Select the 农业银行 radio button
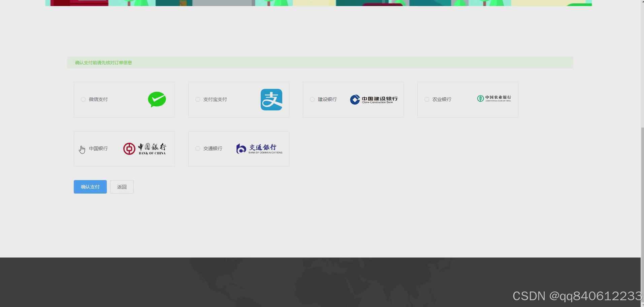 click(x=426, y=99)
